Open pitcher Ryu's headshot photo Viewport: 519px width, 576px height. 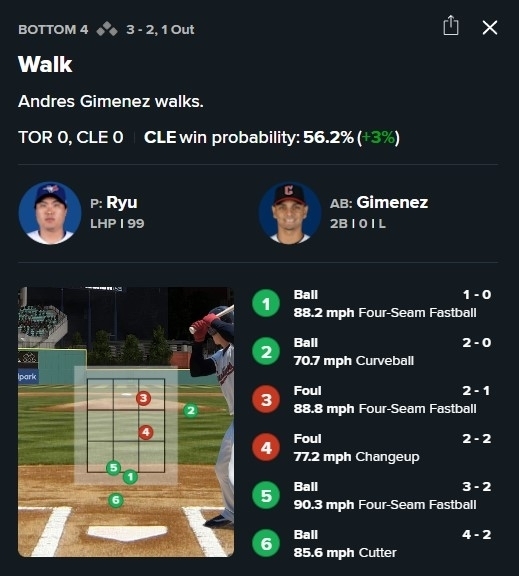point(50,213)
